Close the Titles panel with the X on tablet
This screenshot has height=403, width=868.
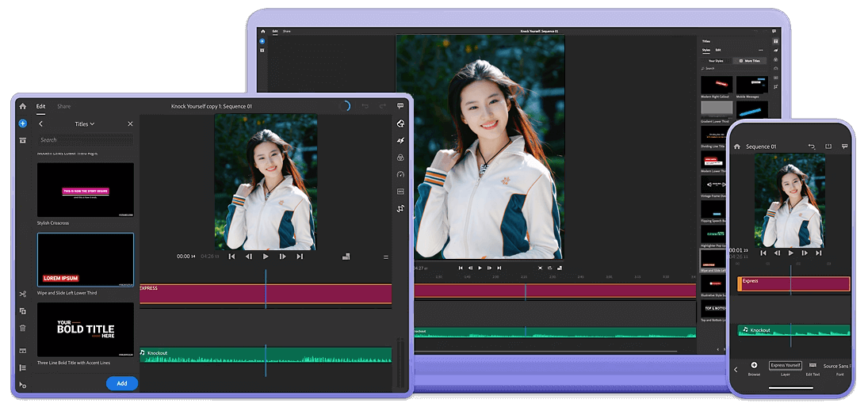130,124
